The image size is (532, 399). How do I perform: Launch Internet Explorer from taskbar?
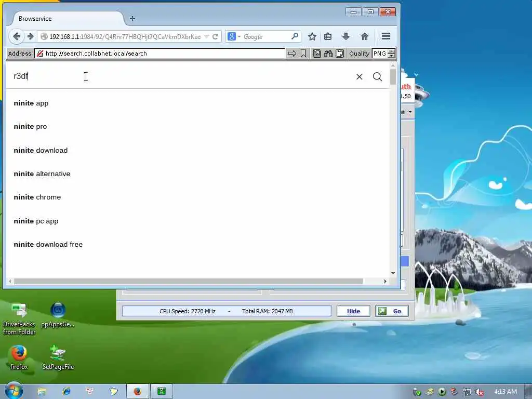click(66, 392)
